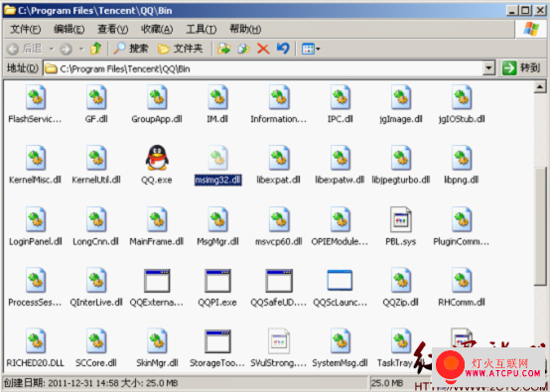Select the RHComm.dll file name
The width and height of the screenshot is (550, 392).
pos(462,303)
